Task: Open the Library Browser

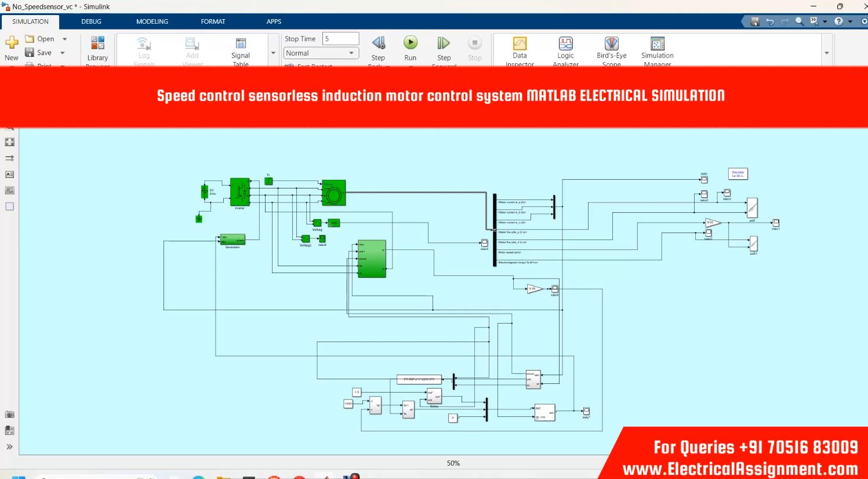Action: [x=97, y=44]
